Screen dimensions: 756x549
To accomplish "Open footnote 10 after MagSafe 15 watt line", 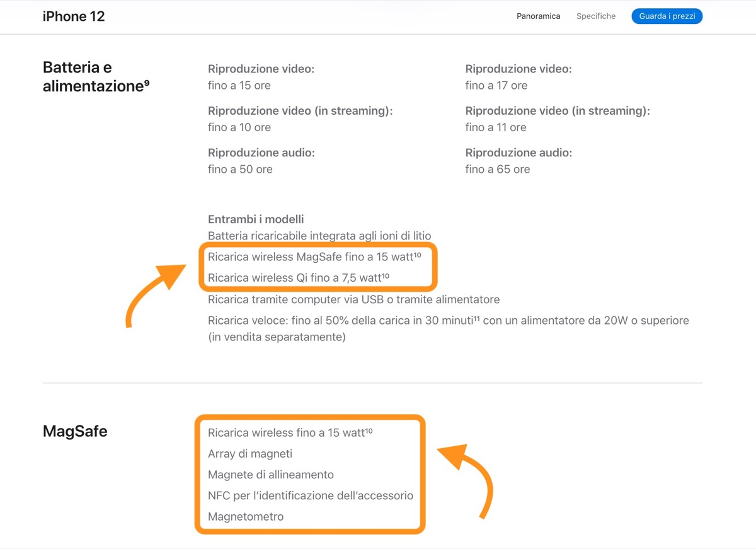I will pos(418,254).
